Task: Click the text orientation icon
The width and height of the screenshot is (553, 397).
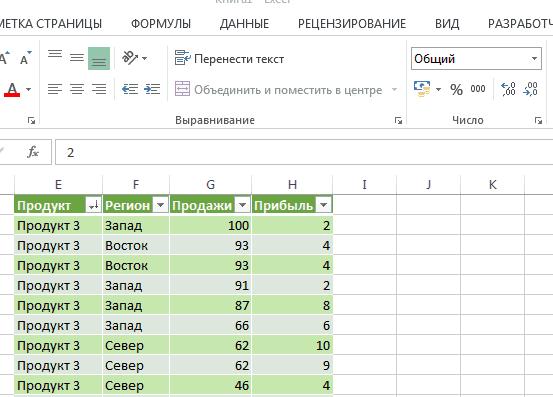Action: [x=129, y=58]
